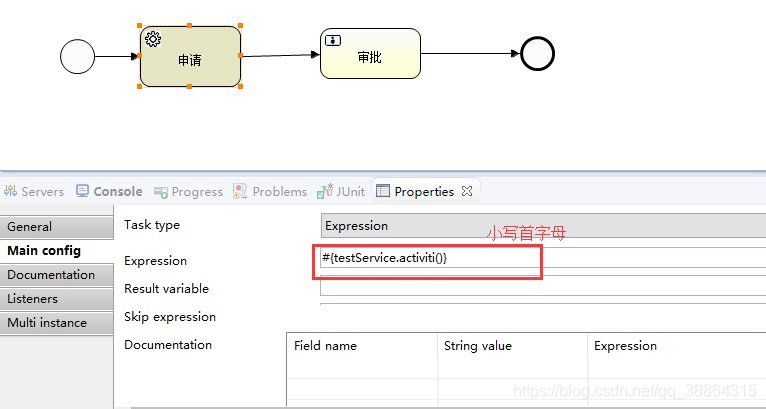Click the Expression field label

click(x=155, y=261)
